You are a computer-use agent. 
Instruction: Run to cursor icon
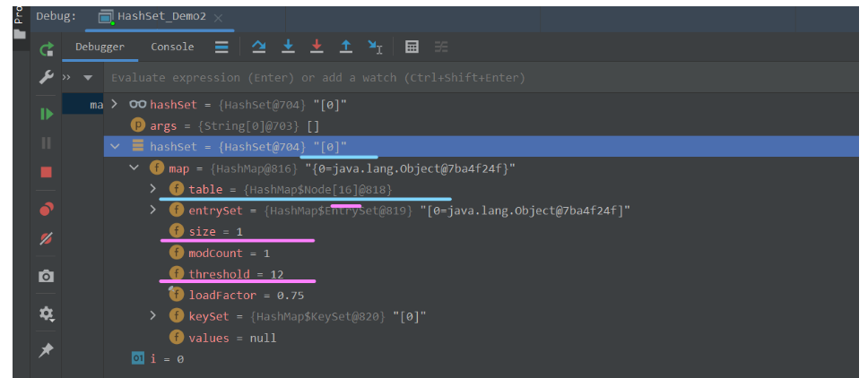pos(375,47)
